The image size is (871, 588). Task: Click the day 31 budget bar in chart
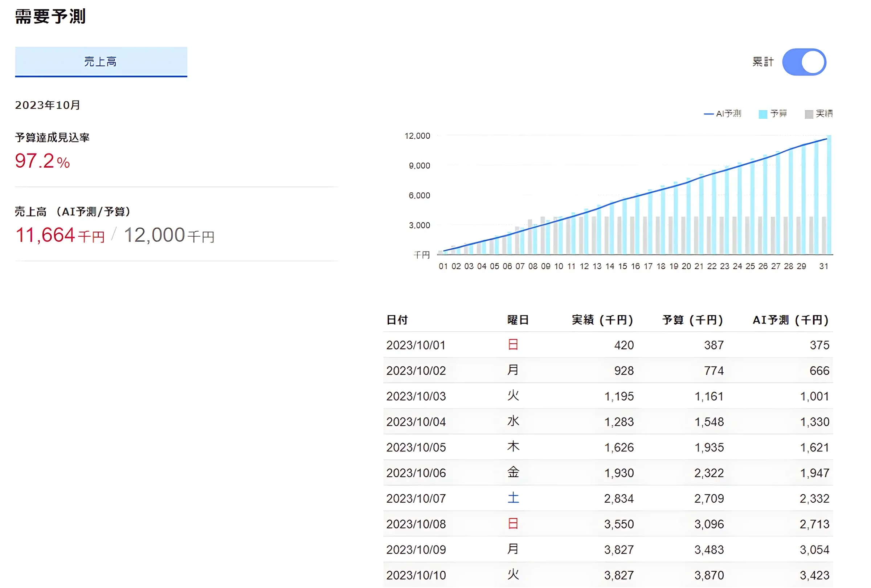[829, 195]
